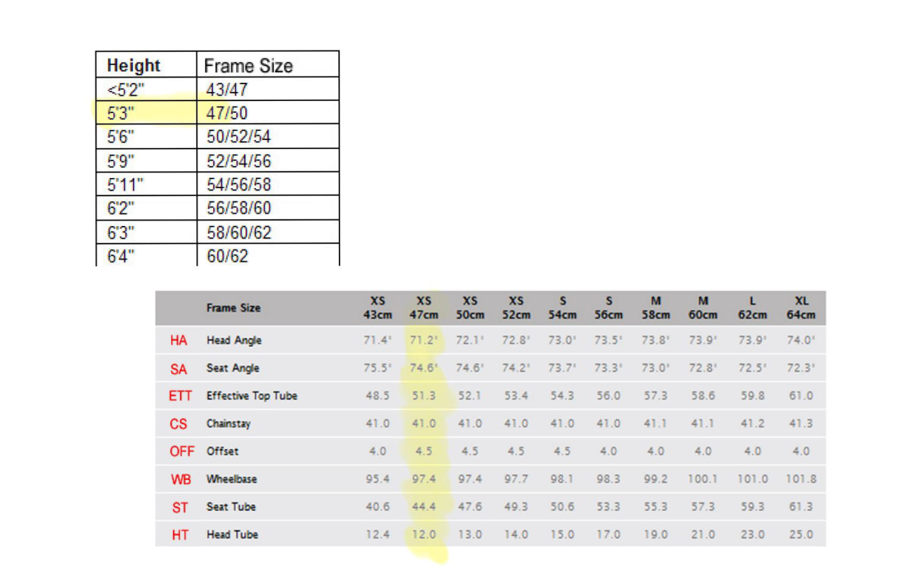Click the XL 64cm column header

coord(800,308)
